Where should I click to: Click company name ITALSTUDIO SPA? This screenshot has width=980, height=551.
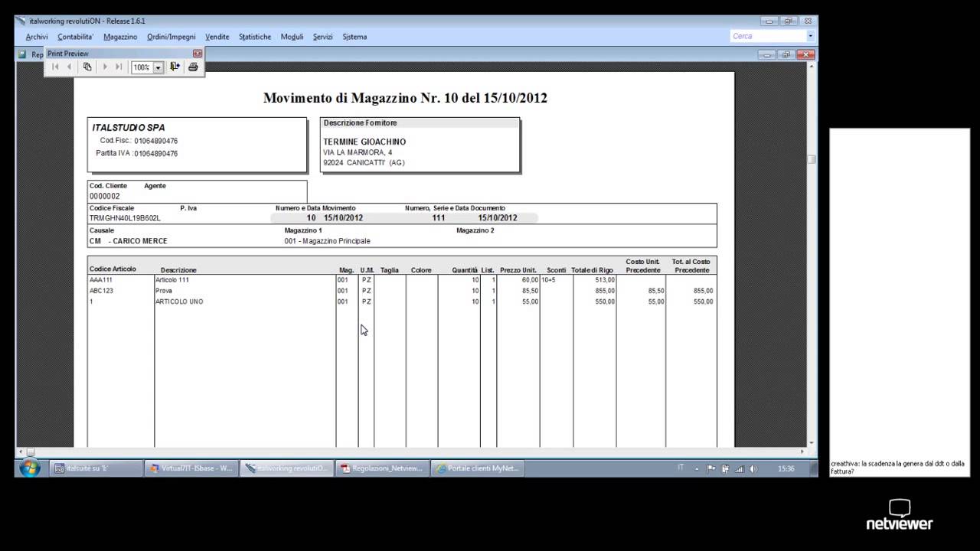coord(129,128)
